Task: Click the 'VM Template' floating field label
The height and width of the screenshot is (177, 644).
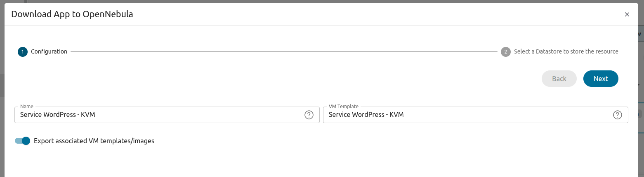Action: 343,107
